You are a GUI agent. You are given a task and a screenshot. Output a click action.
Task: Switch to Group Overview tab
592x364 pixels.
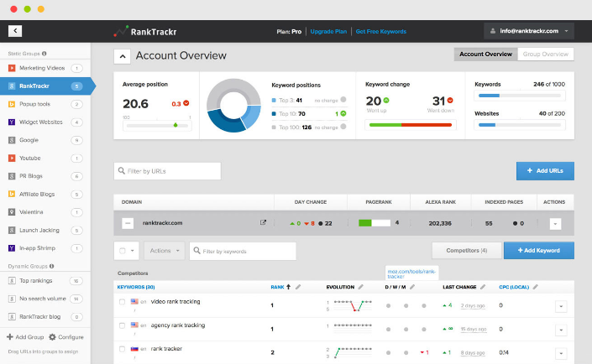[x=546, y=54]
